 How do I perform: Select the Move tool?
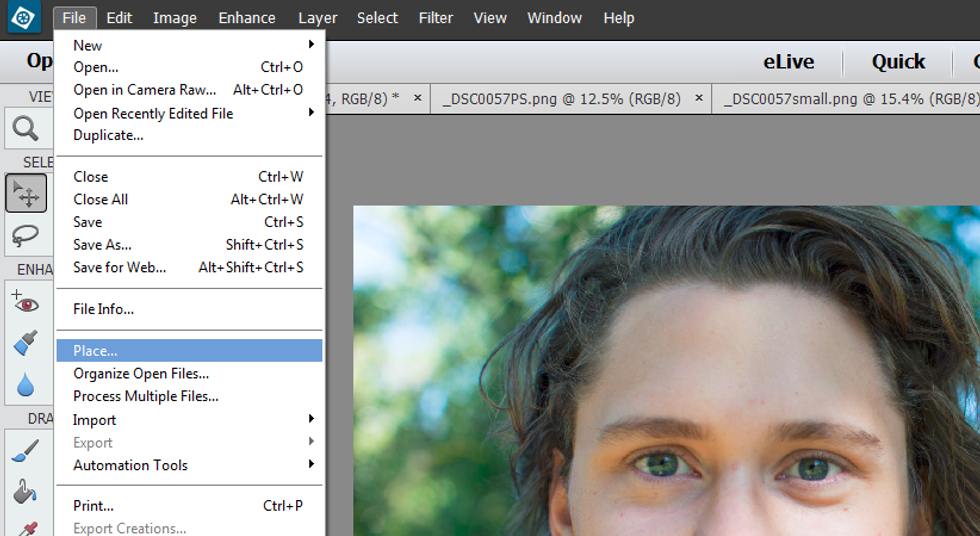pos(25,192)
